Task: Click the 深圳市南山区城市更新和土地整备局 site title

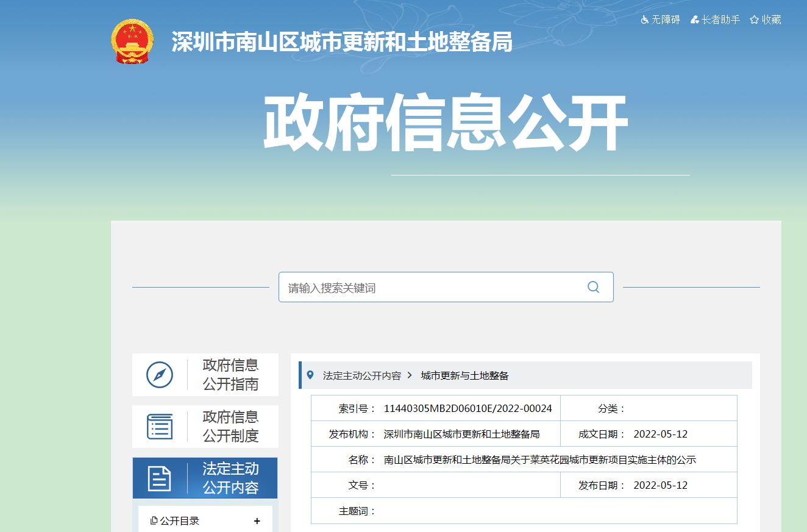Action: pos(342,42)
